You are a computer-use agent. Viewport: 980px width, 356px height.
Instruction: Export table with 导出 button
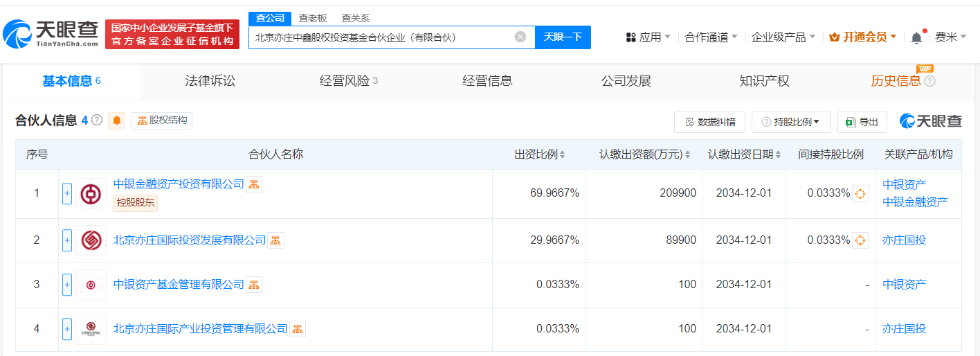pyautogui.click(x=862, y=122)
